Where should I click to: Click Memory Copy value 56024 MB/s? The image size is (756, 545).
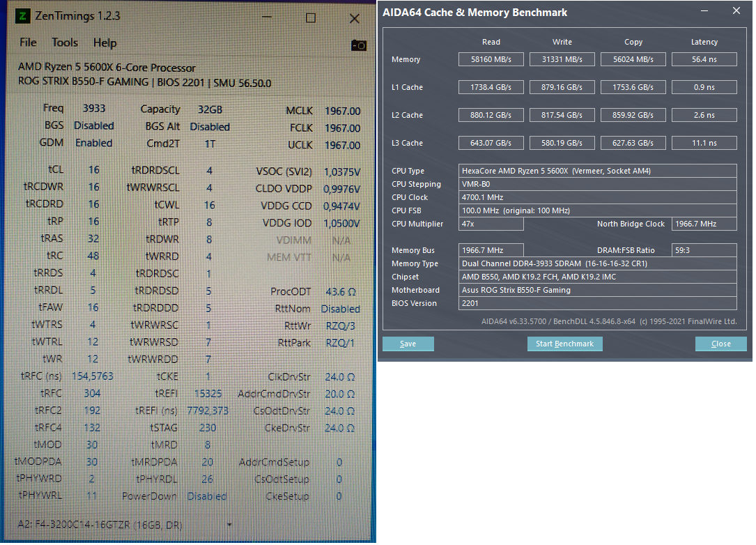click(x=633, y=59)
